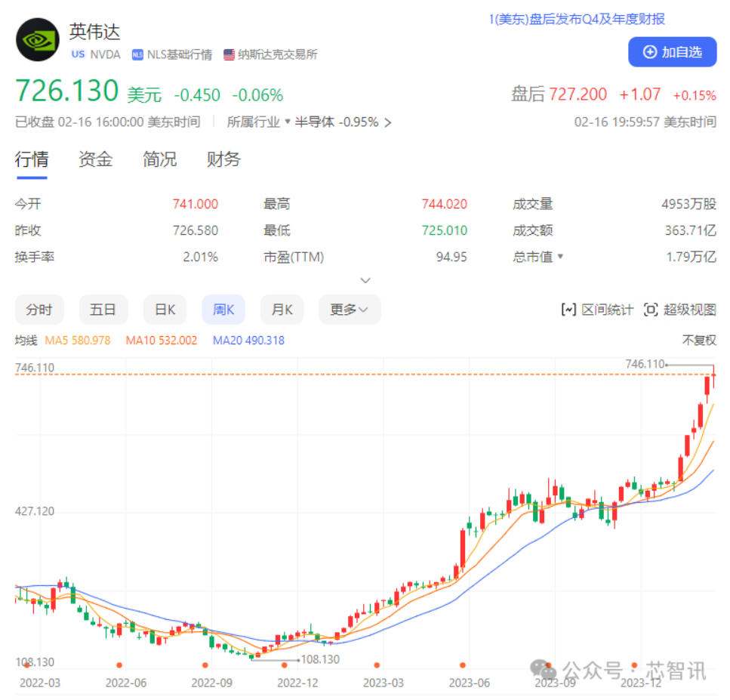Click the 最低 value 725.010
Image resolution: width=730 pixels, height=700 pixels.
[x=444, y=230]
